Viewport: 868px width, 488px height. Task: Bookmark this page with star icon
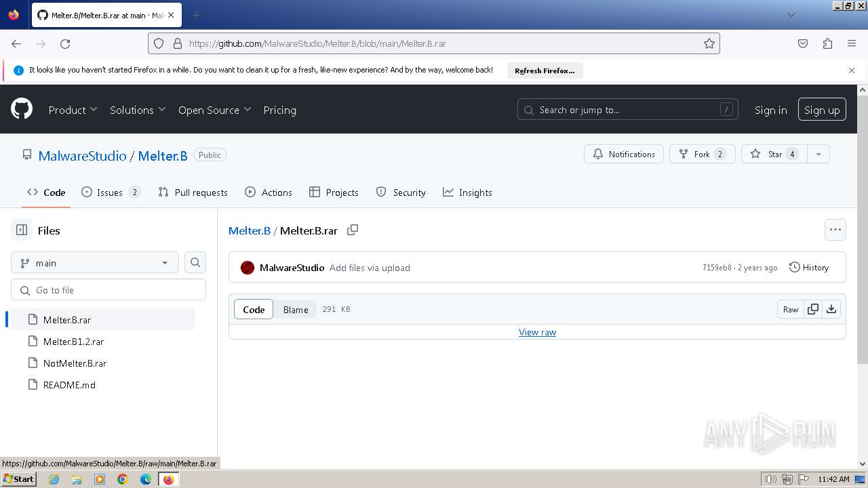point(709,43)
